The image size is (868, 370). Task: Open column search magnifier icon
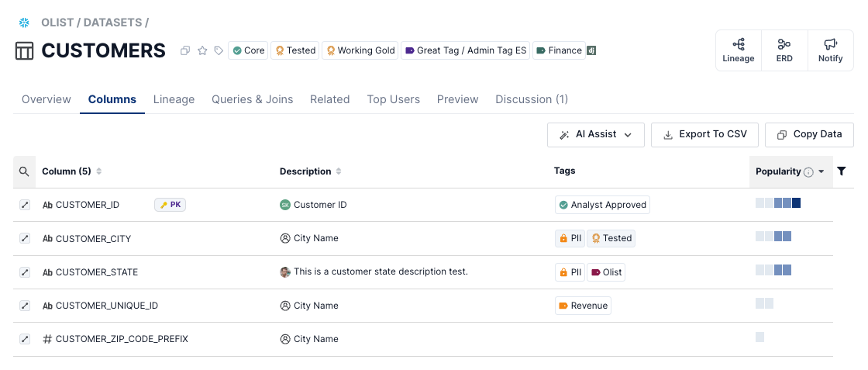[24, 171]
